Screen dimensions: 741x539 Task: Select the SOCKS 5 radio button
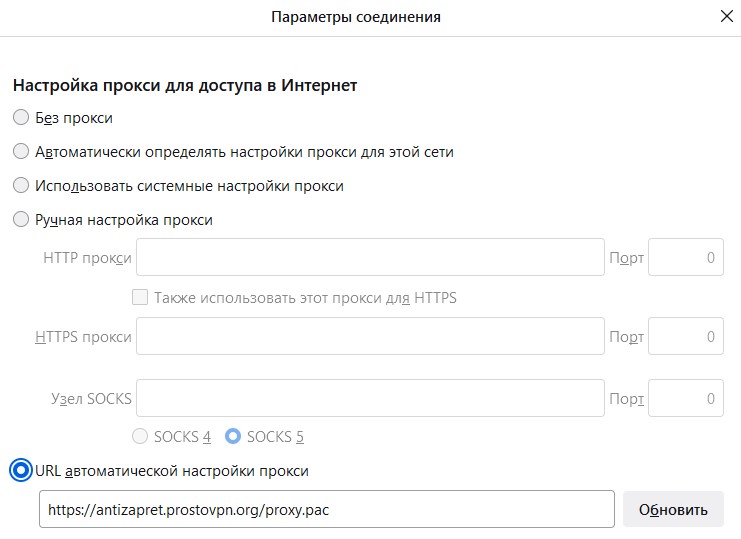233,437
